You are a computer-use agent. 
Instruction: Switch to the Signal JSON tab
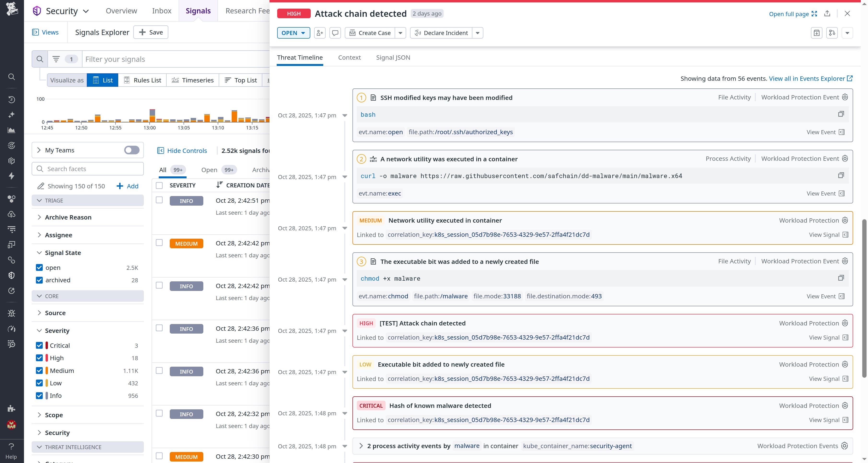pyautogui.click(x=393, y=57)
